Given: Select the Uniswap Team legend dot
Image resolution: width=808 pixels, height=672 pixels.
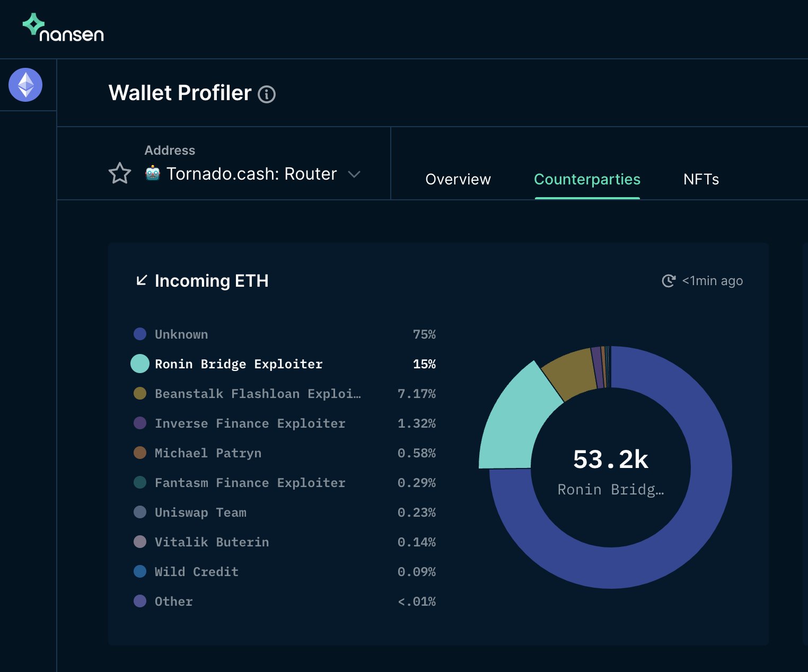Looking at the screenshot, I should point(140,512).
